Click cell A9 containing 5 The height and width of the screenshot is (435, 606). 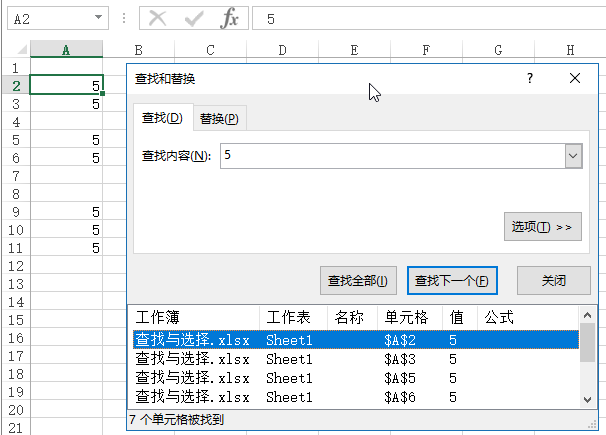[66, 212]
